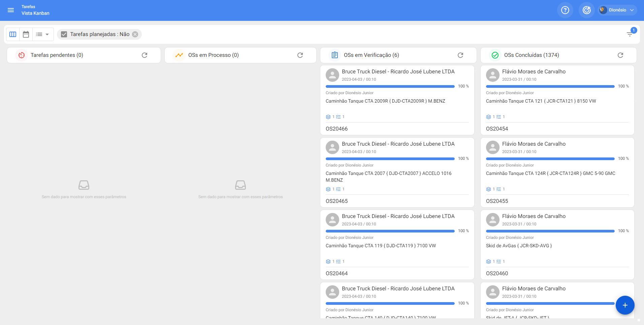Viewport: 644px width, 325px height.
Task: Click Tarefas pendentes (0) column title
Action: click(x=57, y=55)
